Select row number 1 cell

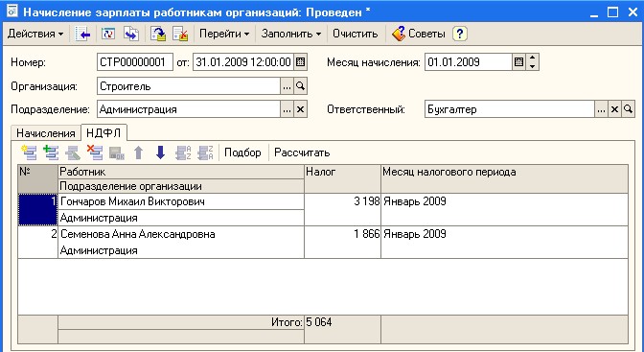pos(37,210)
